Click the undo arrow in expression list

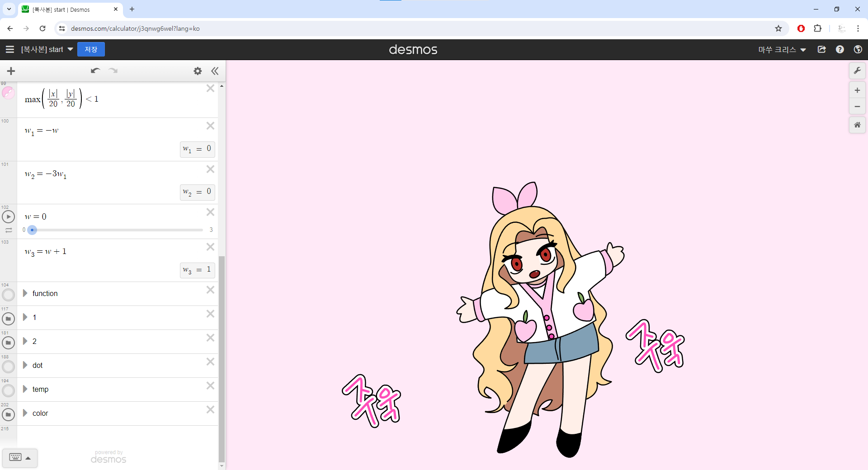[x=95, y=71]
